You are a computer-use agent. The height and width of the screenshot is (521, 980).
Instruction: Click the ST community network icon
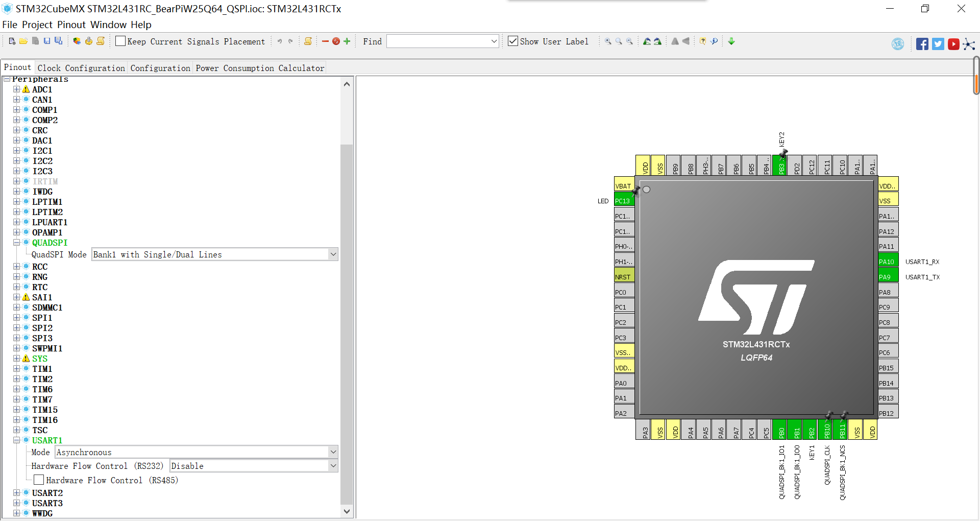969,44
